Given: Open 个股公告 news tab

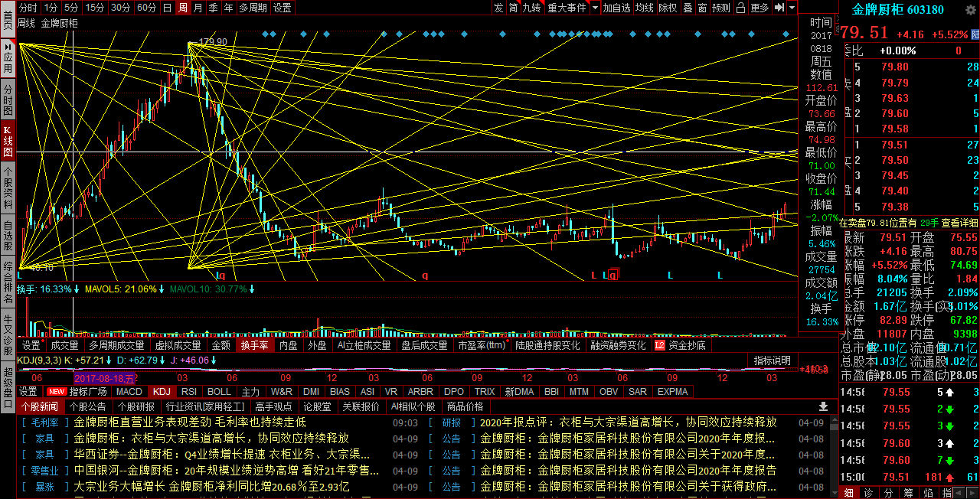Looking at the screenshot, I should [87, 406].
